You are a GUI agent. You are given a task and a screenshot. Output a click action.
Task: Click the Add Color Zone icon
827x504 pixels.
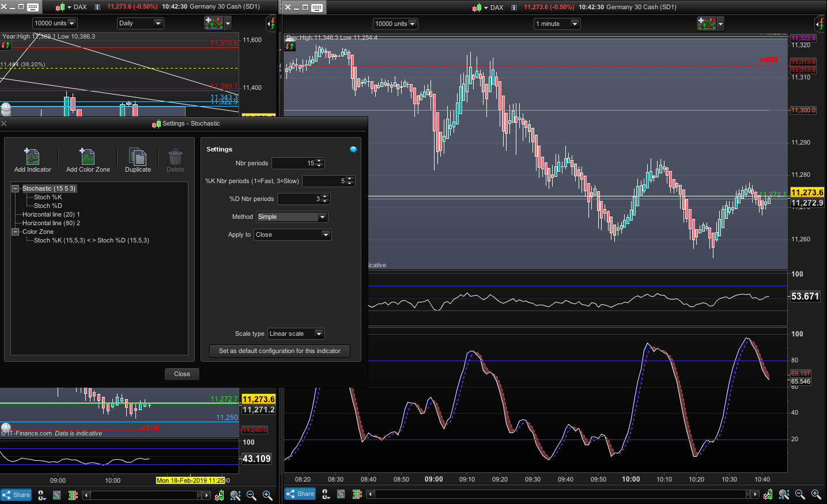click(88, 157)
